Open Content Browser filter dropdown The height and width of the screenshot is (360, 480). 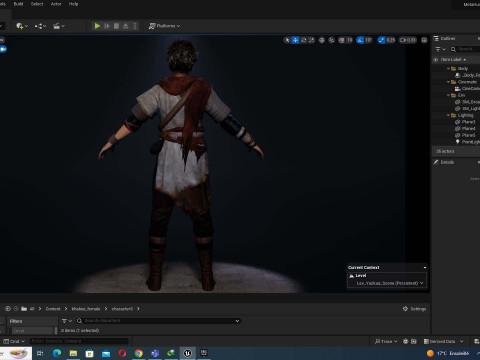67,321
